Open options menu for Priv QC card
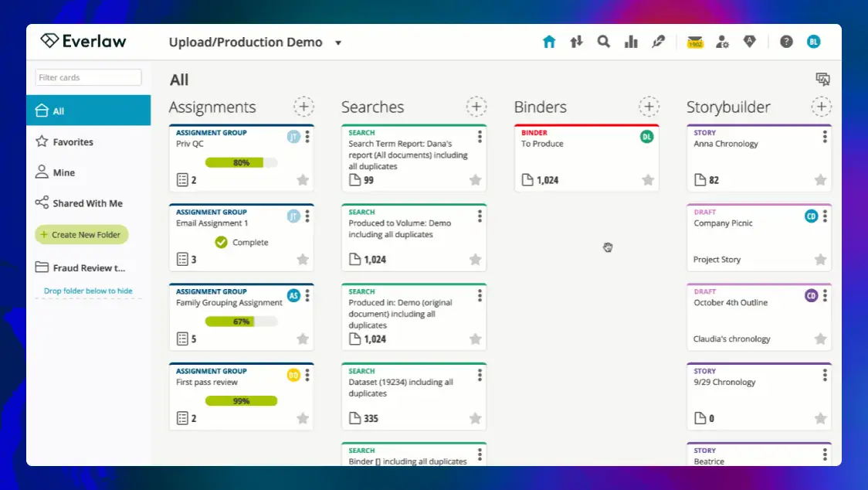This screenshot has height=490, width=868. [307, 136]
